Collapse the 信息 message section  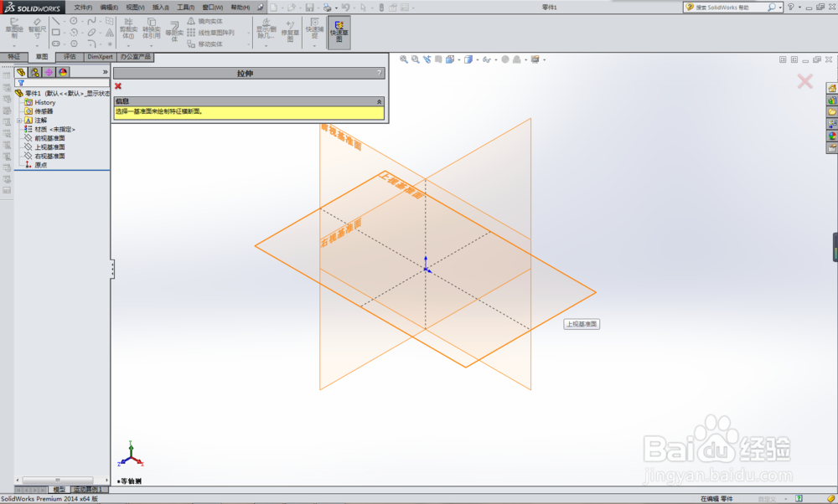379,101
